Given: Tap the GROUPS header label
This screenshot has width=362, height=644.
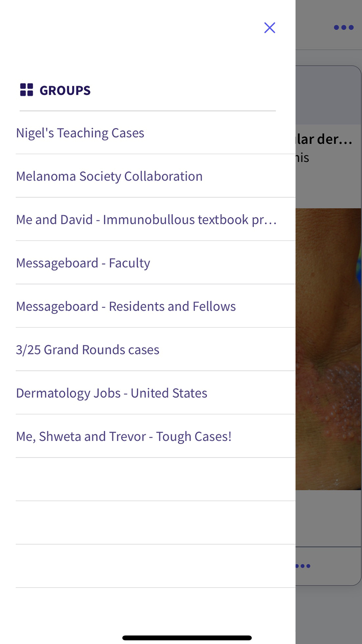Looking at the screenshot, I should (65, 90).
